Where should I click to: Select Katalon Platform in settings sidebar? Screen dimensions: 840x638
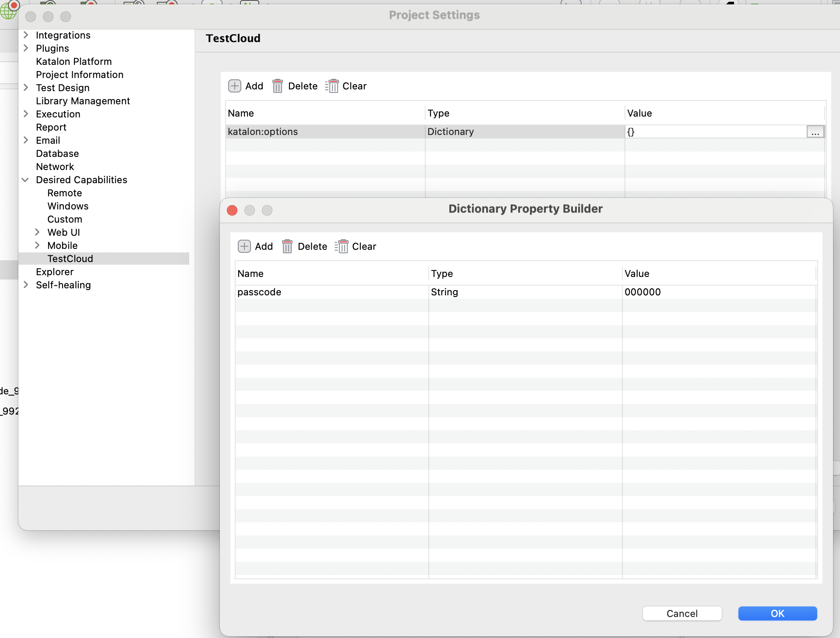[74, 61]
